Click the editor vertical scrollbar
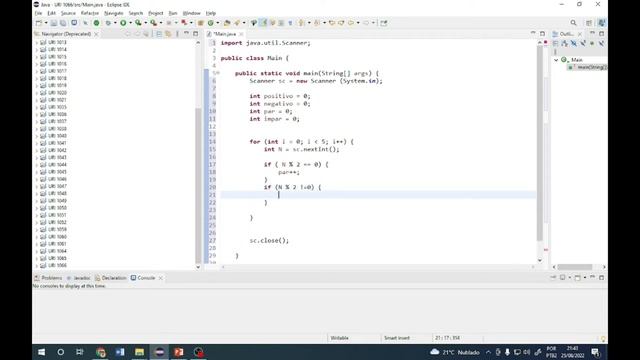The image size is (640, 360). 540,143
